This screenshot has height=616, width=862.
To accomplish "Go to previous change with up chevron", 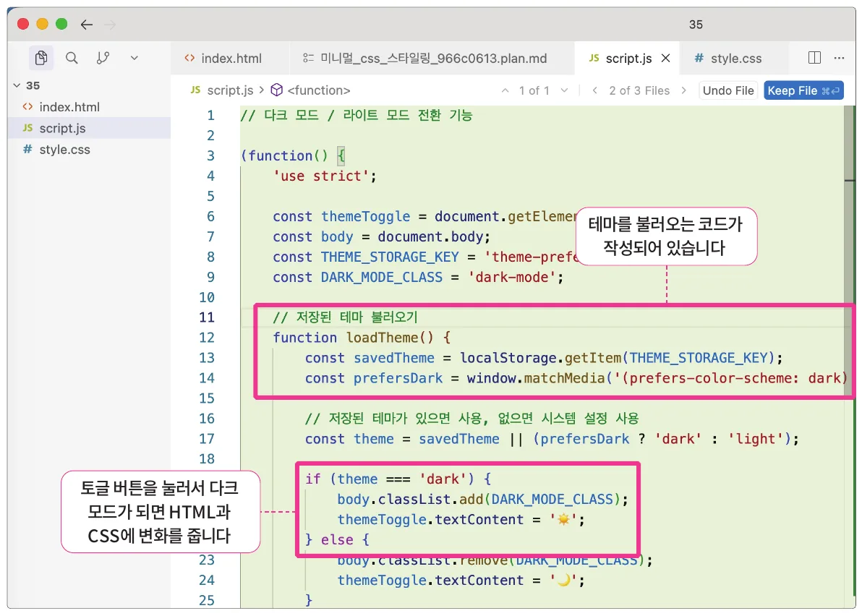I will coord(505,90).
